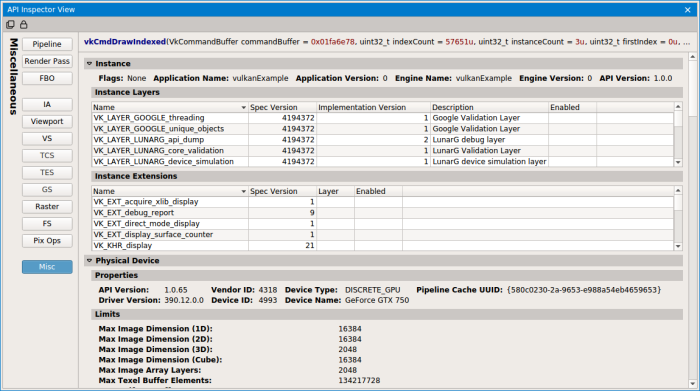700x391 pixels.
Task: Select VK_EXT_debug_report extension
Action: [x=383, y=212]
